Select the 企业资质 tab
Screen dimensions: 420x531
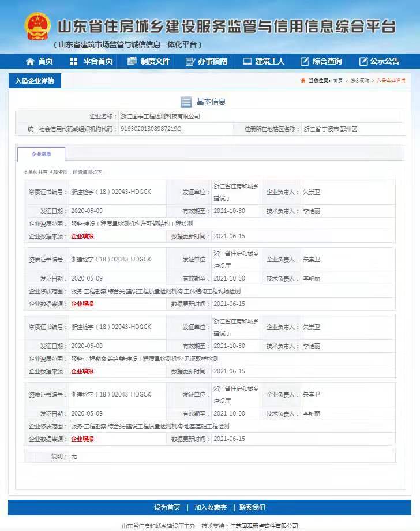tap(41, 154)
